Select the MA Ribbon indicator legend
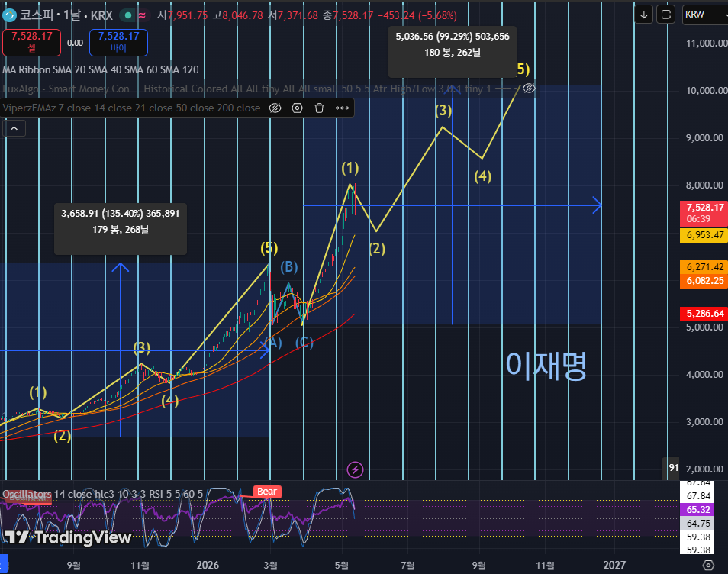Viewport: 728px width, 574px height. 100,69
